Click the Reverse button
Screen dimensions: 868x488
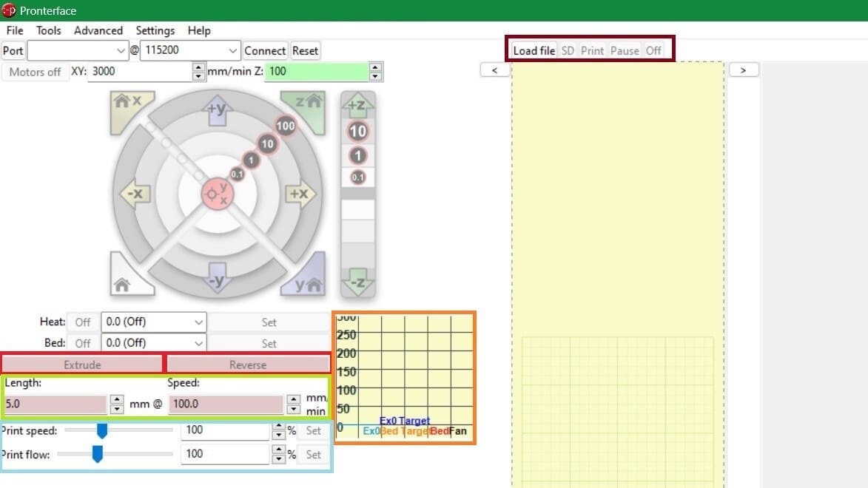[x=248, y=365]
